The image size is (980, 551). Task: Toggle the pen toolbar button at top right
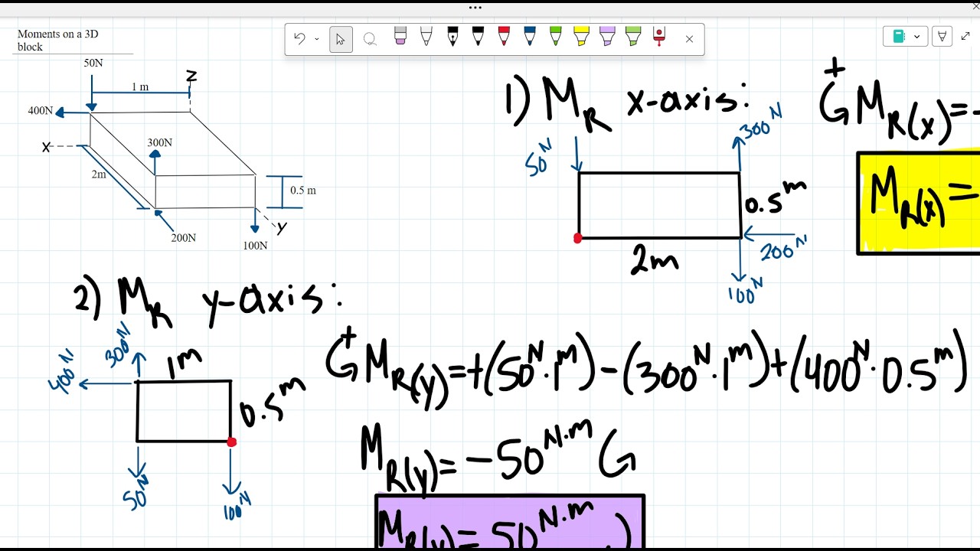tap(942, 36)
